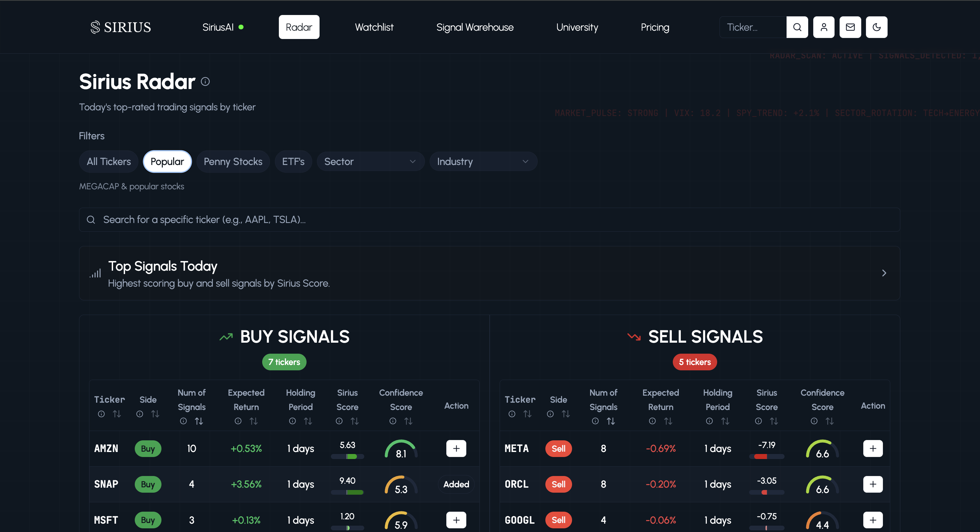Click info icon under sell Sirius Score
Screen dimensions: 980x532
pos(758,421)
